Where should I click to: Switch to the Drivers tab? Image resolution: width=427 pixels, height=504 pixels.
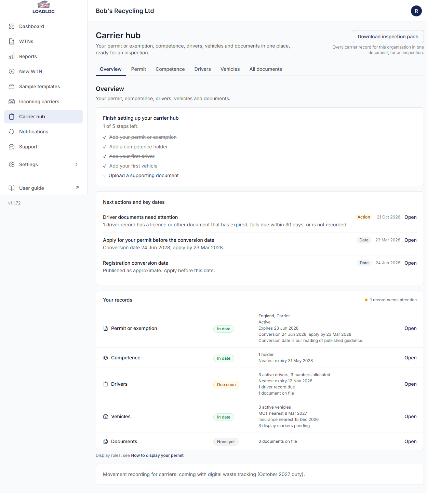(x=203, y=69)
